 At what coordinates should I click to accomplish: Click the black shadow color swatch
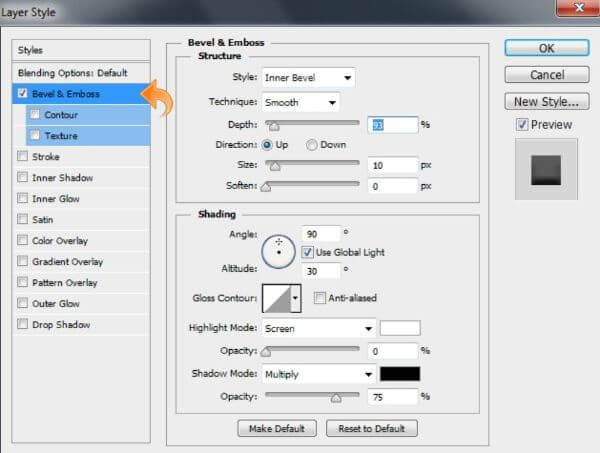pos(400,374)
